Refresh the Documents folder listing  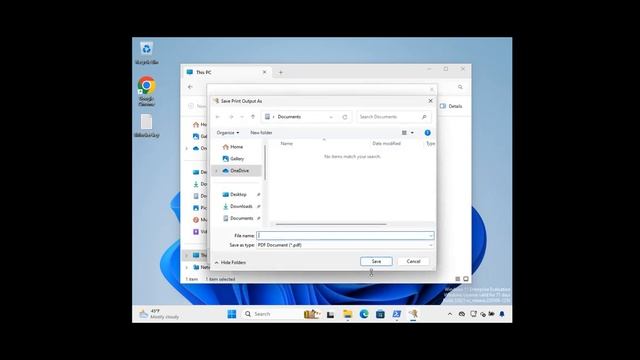(x=345, y=117)
